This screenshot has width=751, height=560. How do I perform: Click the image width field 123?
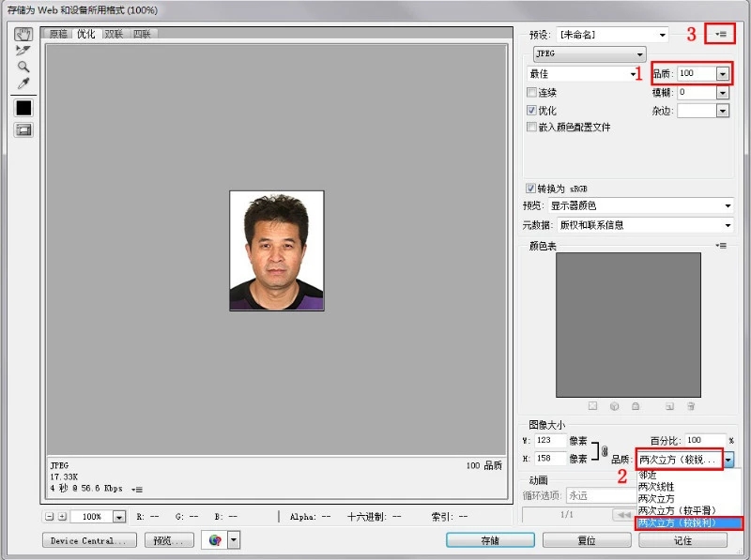(550, 440)
